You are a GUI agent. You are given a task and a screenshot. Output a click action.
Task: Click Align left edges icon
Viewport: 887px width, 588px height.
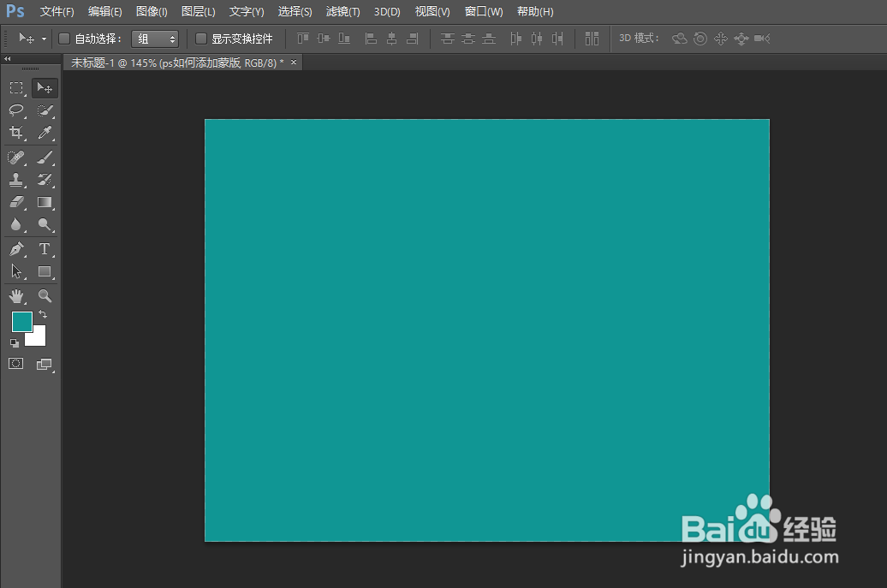371,39
